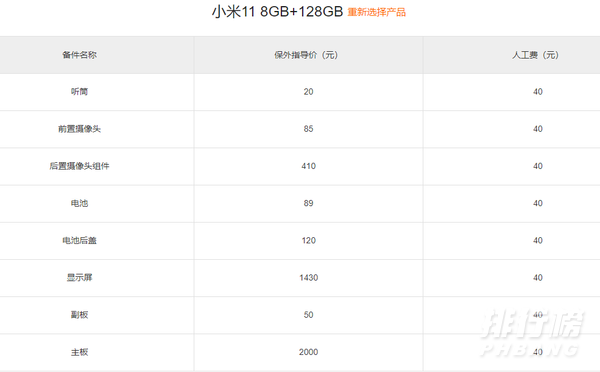Select the 89 battery price cell
The height and width of the screenshot is (372, 600).
pyautogui.click(x=309, y=203)
